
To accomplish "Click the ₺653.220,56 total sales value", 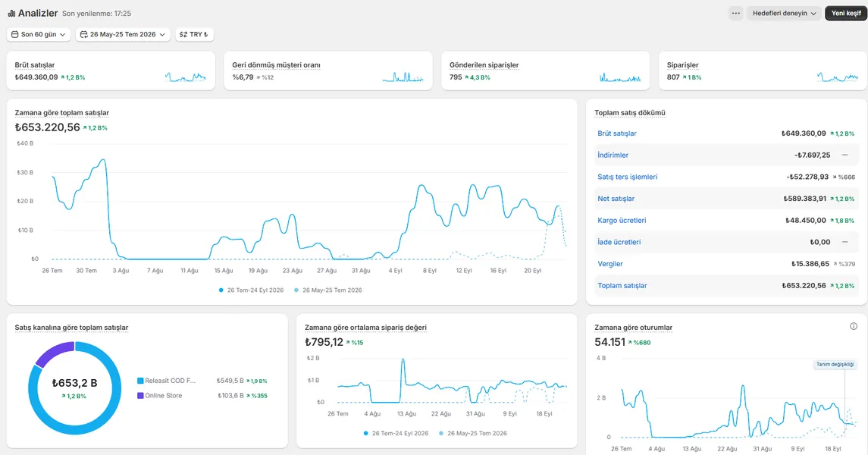I will point(48,127).
